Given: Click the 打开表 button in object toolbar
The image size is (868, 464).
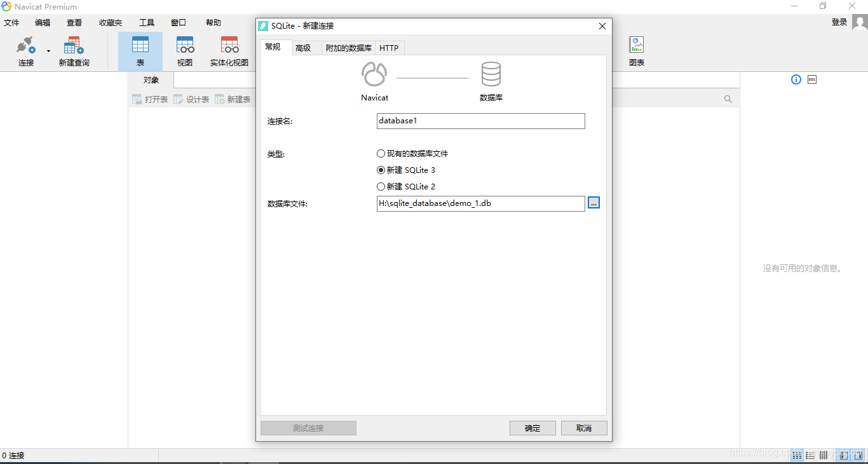Looking at the screenshot, I should point(150,99).
